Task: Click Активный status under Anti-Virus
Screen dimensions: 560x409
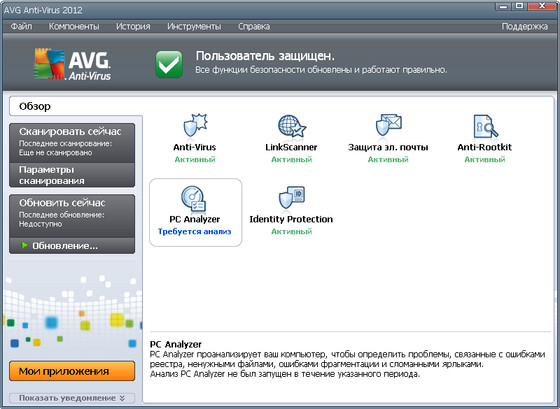Action: (195, 159)
